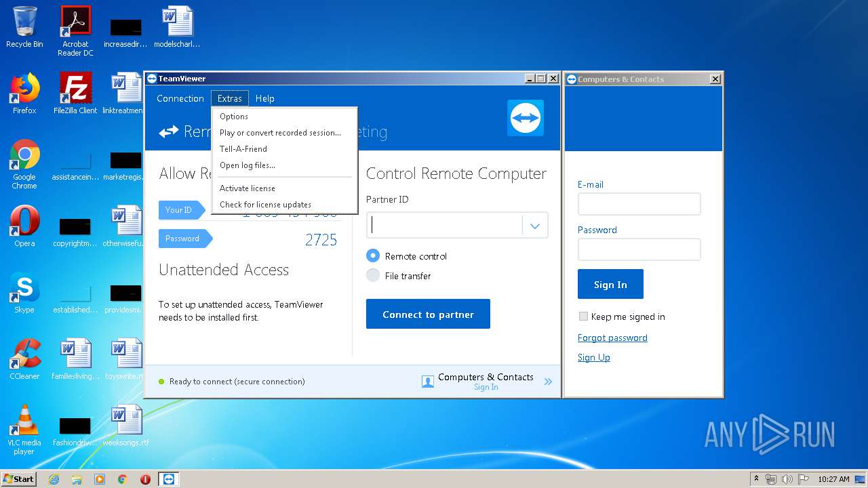Open otherwisefu Word document icon

[x=126, y=226]
